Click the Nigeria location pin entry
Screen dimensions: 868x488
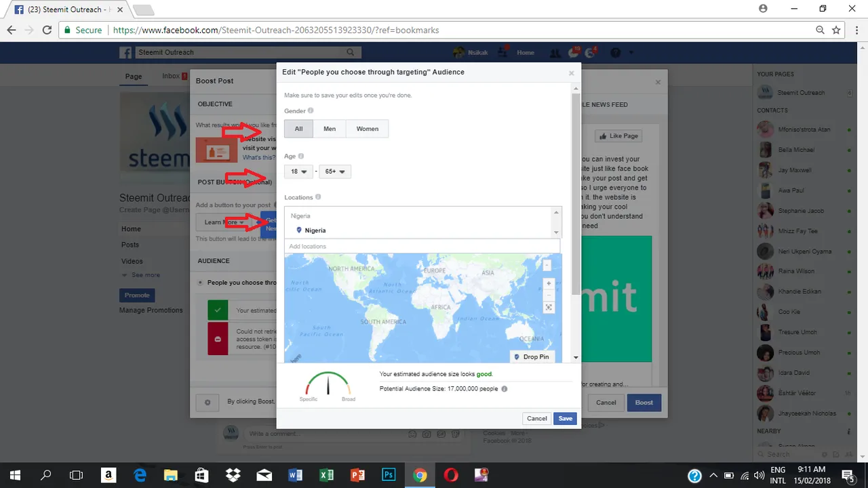[311, 230]
